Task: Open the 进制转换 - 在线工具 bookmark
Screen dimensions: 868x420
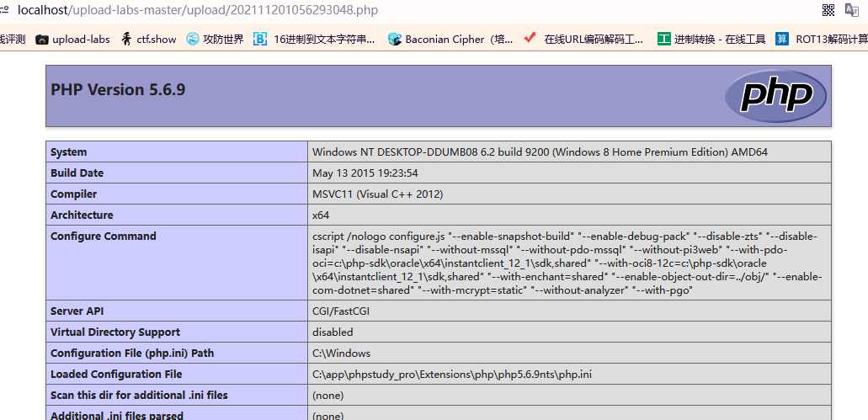Action: 711,40
